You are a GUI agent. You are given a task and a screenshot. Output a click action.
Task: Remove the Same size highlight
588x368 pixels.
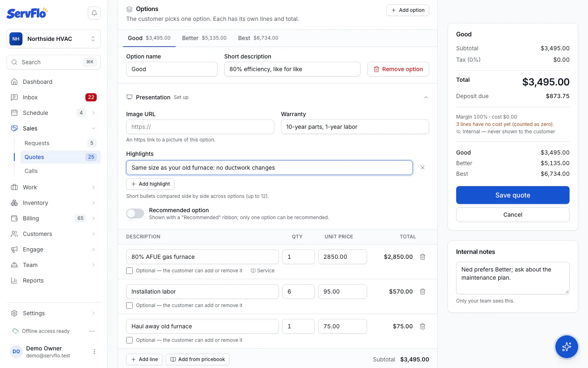[423, 168]
